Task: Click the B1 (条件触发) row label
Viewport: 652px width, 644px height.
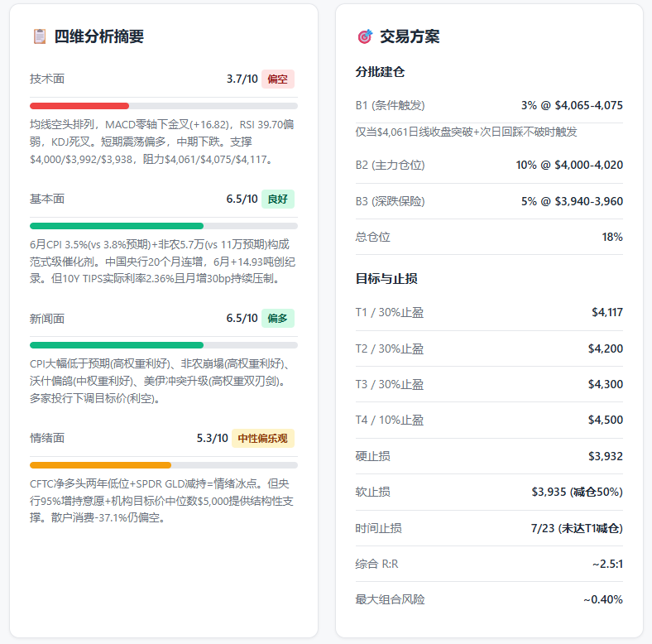Action: [390, 105]
